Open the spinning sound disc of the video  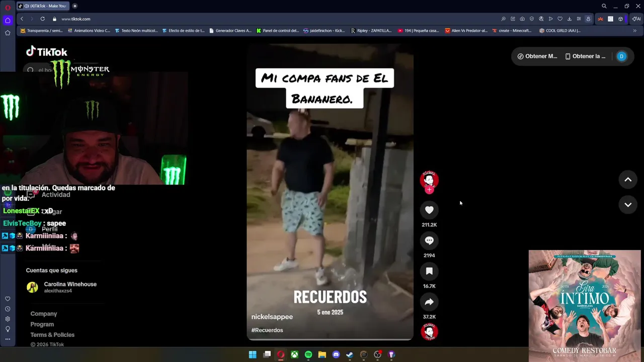click(x=429, y=332)
